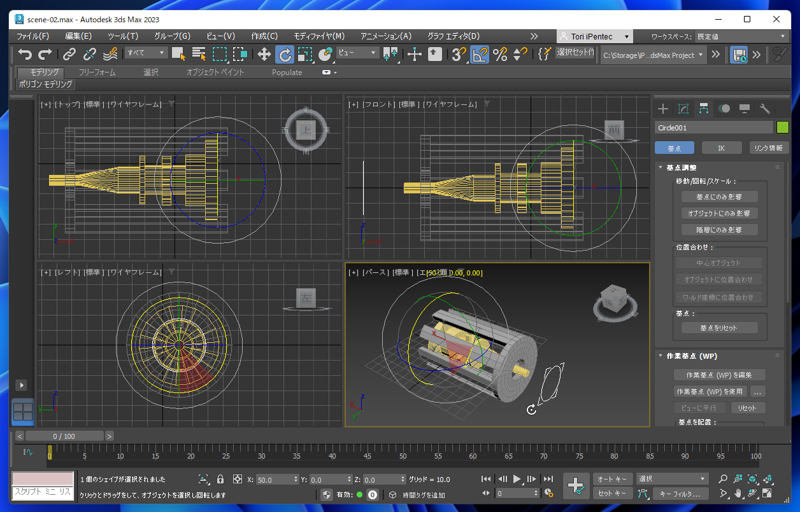The width and height of the screenshot is (800, 512).
Task: Collapse the 基点調整 rollout
Action: click(681, 167)
